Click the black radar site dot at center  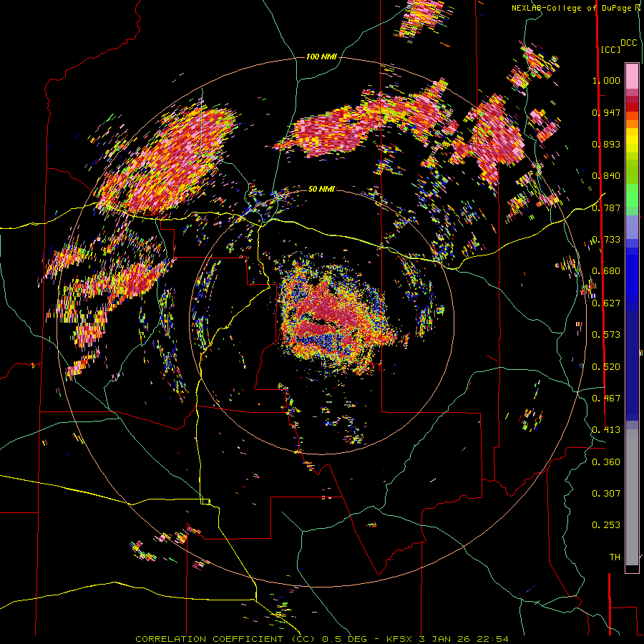point(322,321)
